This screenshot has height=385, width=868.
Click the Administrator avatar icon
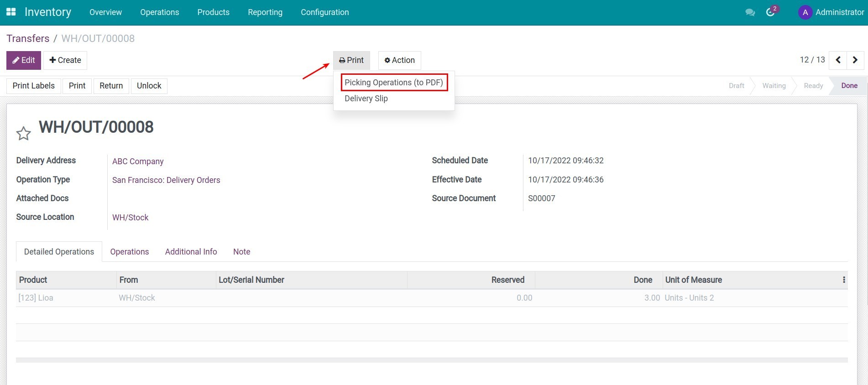pos(805,12)
